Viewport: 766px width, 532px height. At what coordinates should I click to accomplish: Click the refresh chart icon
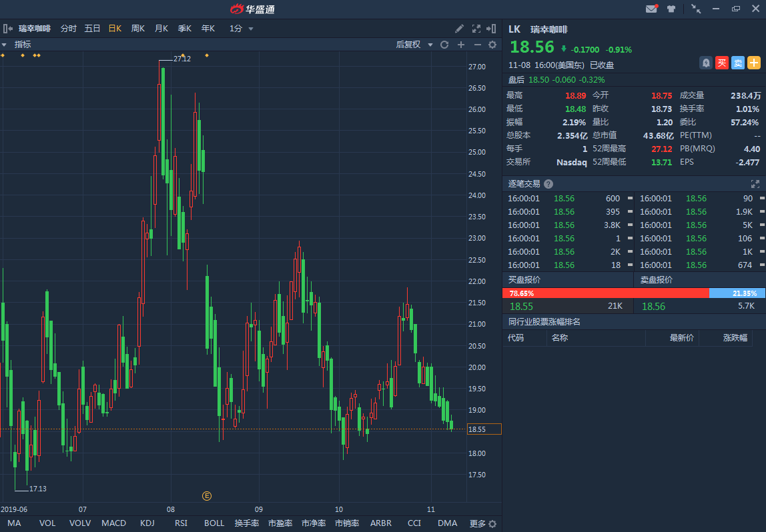click(444, 45)
